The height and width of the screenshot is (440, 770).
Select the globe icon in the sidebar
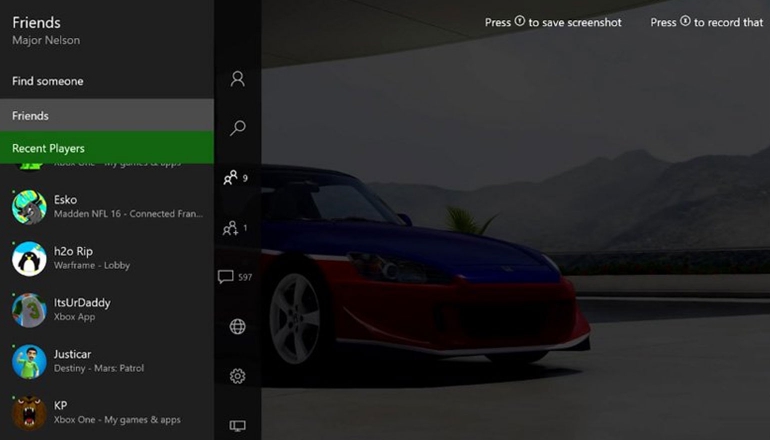pos(237,327)
